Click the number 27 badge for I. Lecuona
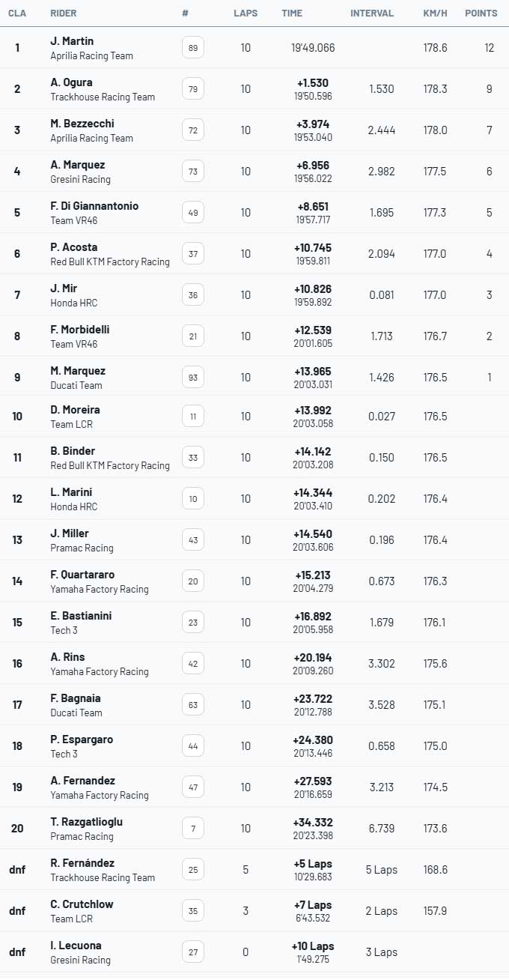The height and width of the screenshot is (980, 509). tap(193, 952)
